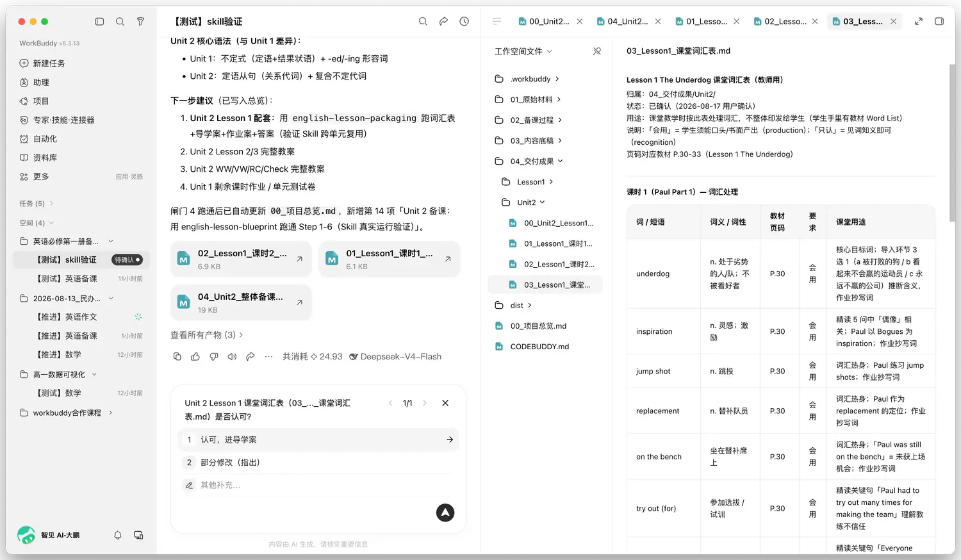Image resolution: width=961 pixels, height=560 pixels.
Task: Give the reply a thumbs down
Action: click(x=214, y=356)
